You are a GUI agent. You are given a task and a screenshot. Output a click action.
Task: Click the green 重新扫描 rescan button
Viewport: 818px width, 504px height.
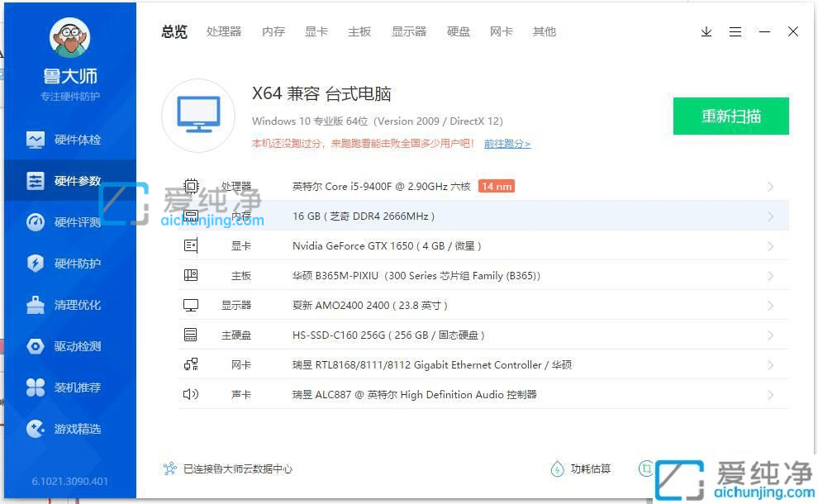click(730, 116)
